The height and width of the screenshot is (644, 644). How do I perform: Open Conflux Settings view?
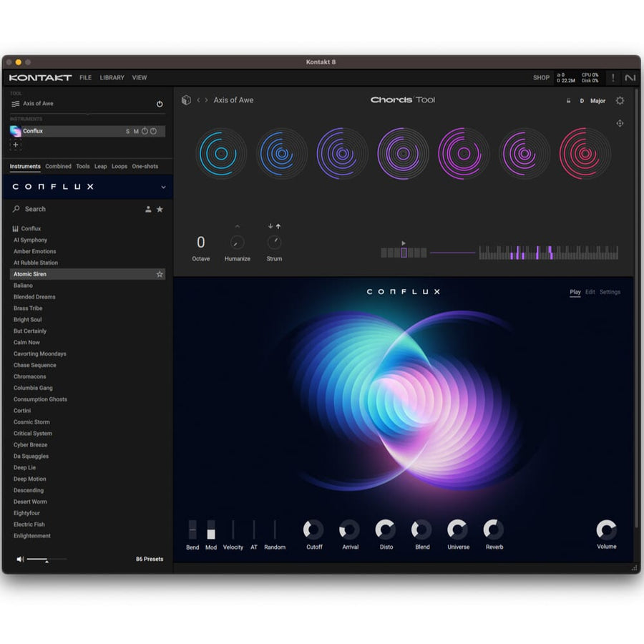point(610,292)
